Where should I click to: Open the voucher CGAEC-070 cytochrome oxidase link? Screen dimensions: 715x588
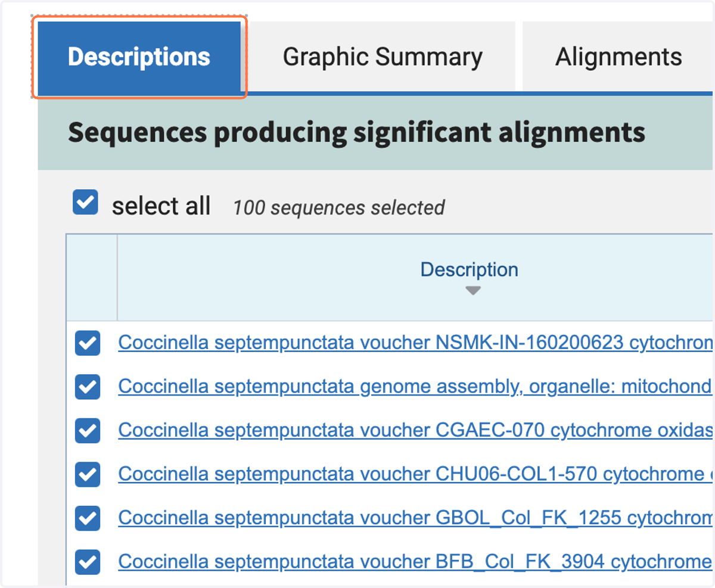point(415,430)
